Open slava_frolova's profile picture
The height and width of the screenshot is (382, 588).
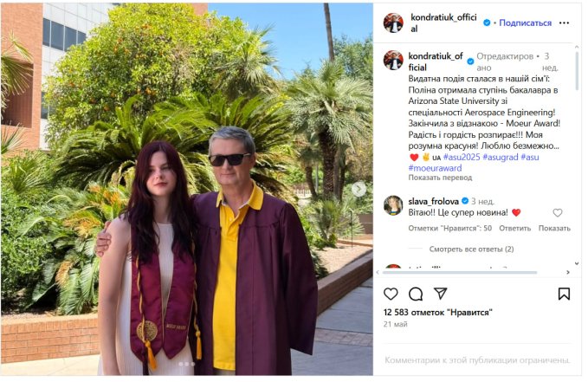[x=393, y=205]
